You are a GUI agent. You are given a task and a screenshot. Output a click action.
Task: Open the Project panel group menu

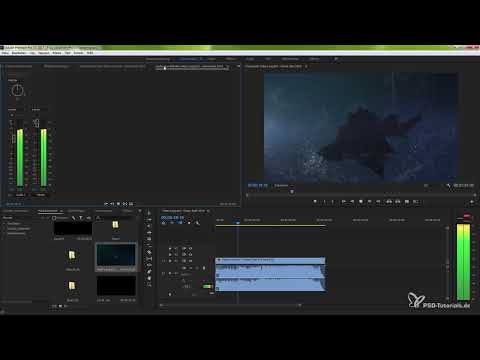140,211
